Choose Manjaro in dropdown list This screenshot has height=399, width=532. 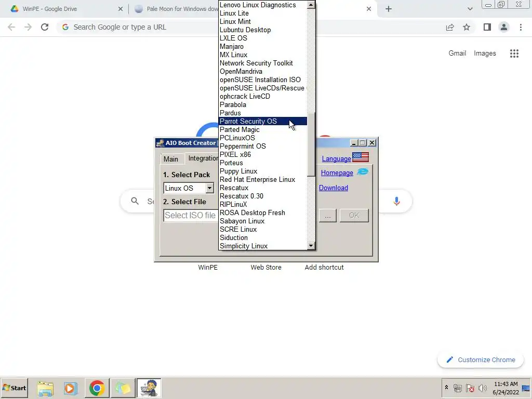point(262,46)
